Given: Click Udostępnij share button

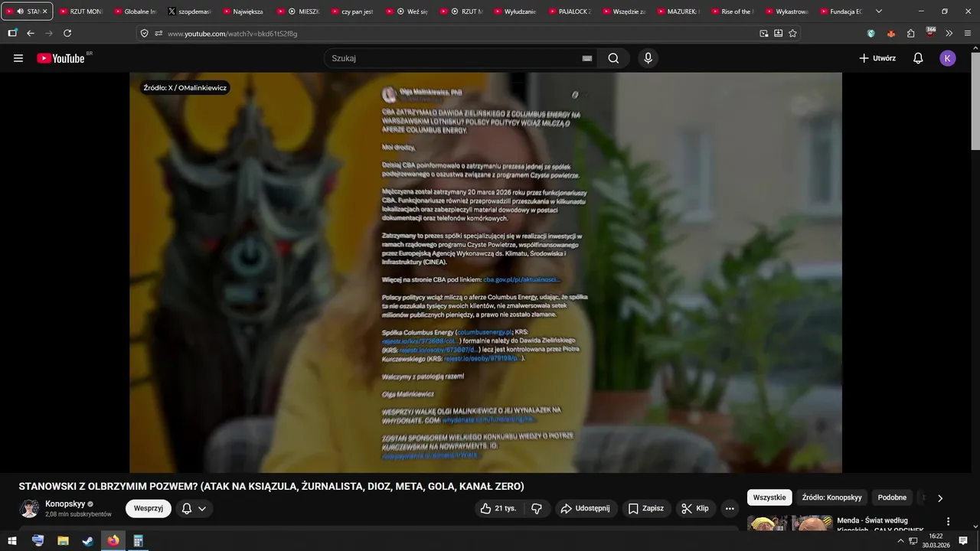Looking at the screenshot, I should point(586,508).
